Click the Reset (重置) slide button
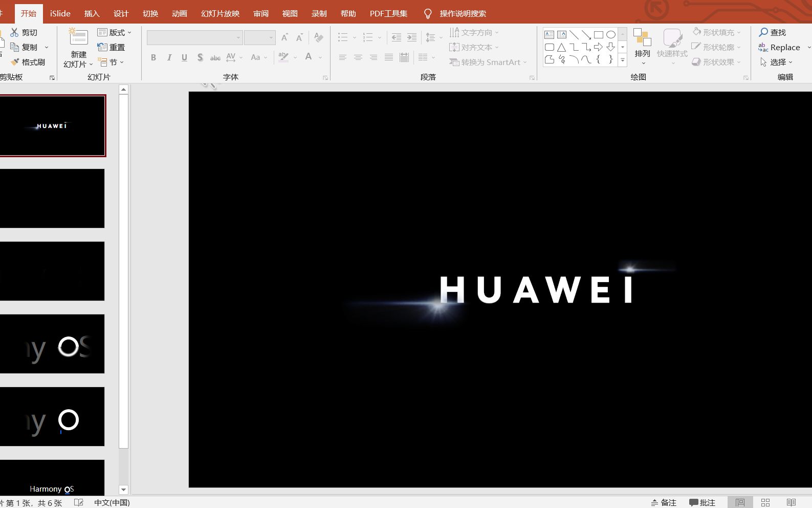812x508 pixels. [112, 47]
